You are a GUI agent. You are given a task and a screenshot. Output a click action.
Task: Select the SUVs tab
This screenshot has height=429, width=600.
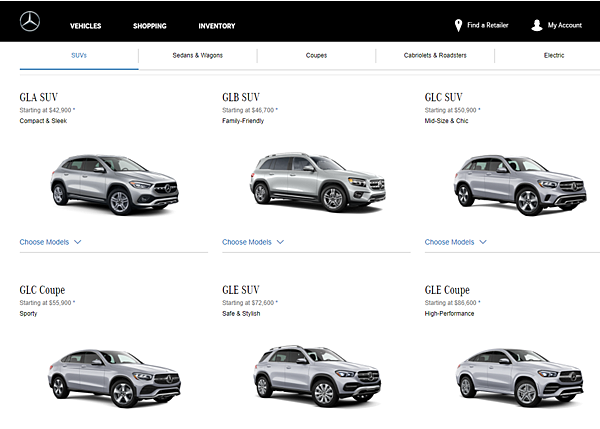tap(79, 55)
